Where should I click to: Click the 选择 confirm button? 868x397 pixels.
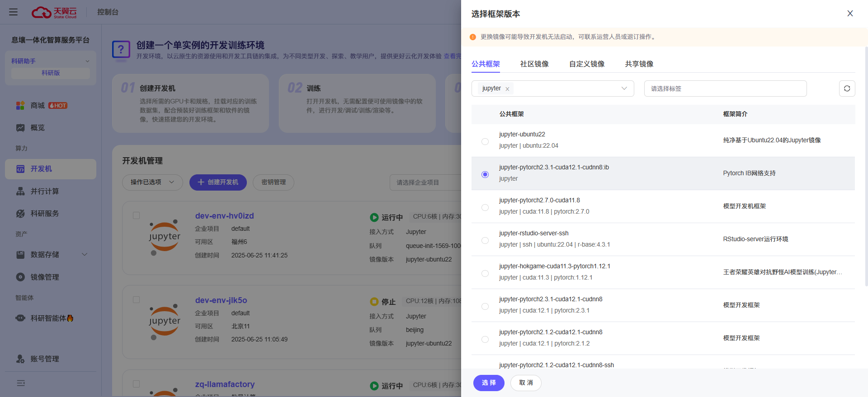pyautogui.click(x=489, y=383)
